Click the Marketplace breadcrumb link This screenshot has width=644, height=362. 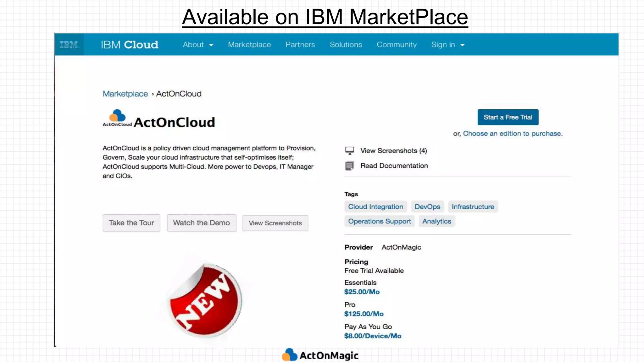tap(125, 94)
